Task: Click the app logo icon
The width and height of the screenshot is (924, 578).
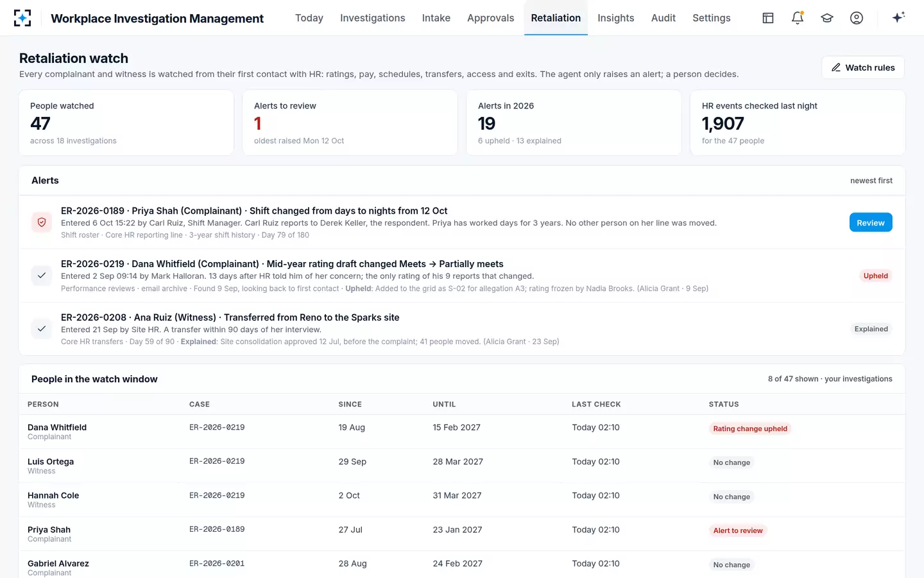Action: point(22,18)
